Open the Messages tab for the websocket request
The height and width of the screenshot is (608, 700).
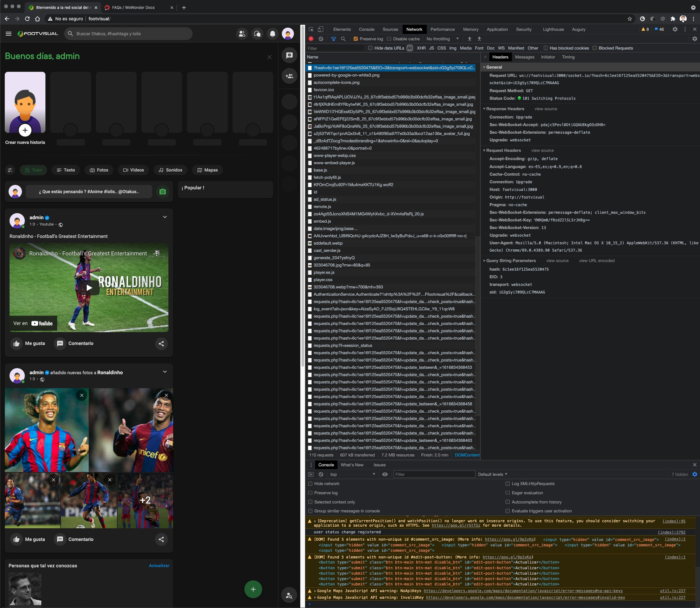pos(524,57)
